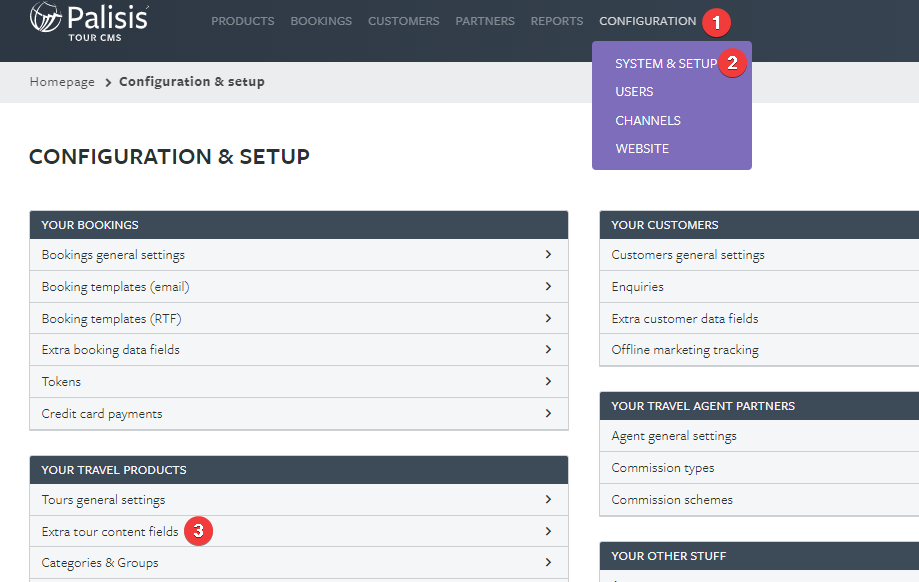Open Tours general settings

coord(299,500)
